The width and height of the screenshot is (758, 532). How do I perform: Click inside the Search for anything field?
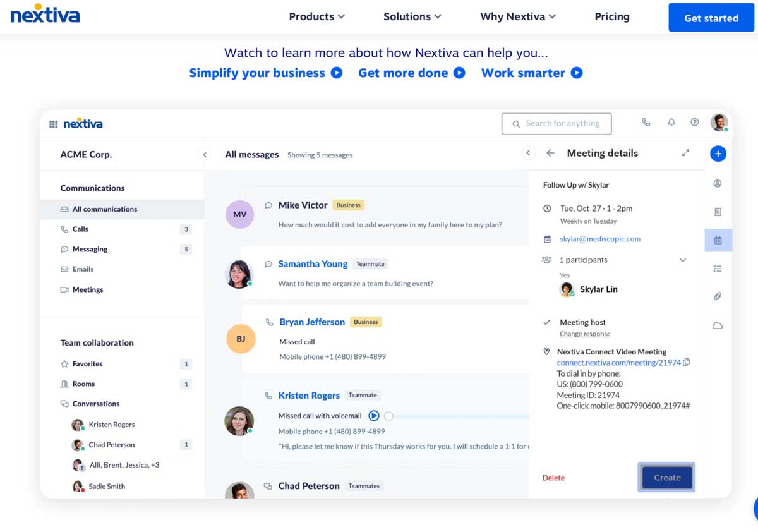[x=556, y=124]
